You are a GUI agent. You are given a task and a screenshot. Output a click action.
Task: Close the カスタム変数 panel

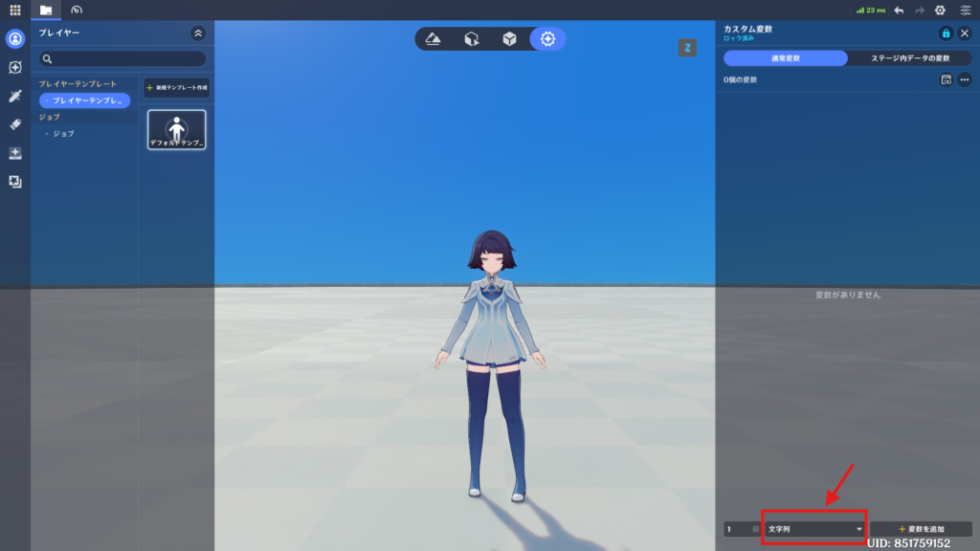[965, 33]
